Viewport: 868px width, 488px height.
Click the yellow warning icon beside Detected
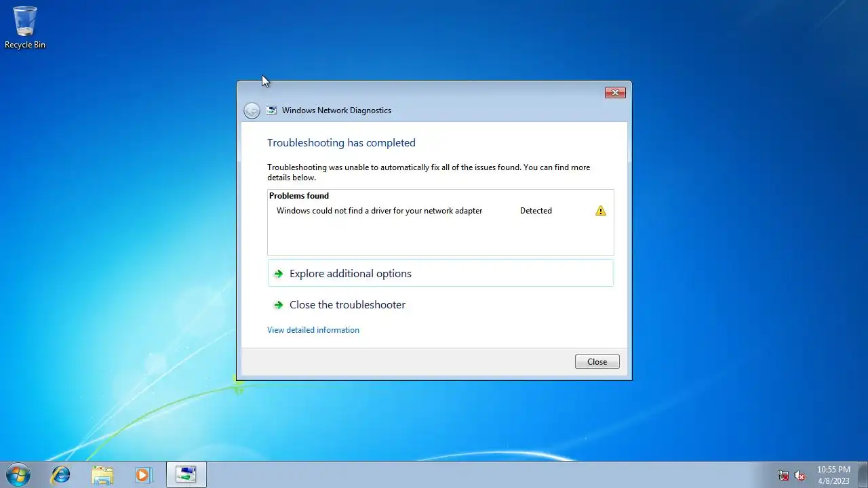click(600, 211)
